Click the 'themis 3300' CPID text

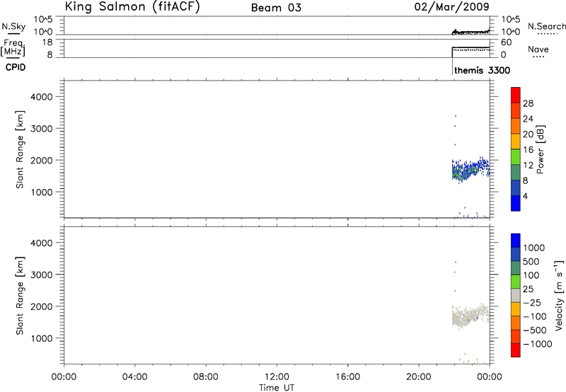point(483,70)
